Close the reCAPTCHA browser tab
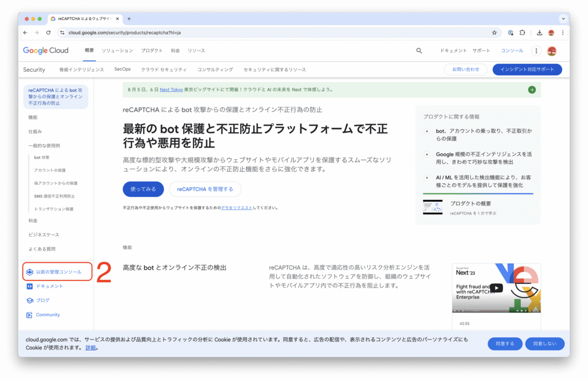Viewport: 588px width, 381px height. 117,18
